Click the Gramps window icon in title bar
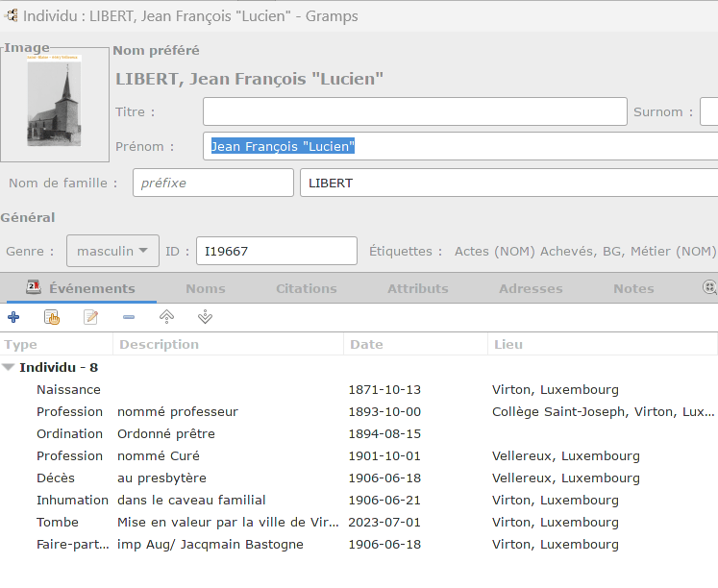The image size is (718, 588). point(11,14)
